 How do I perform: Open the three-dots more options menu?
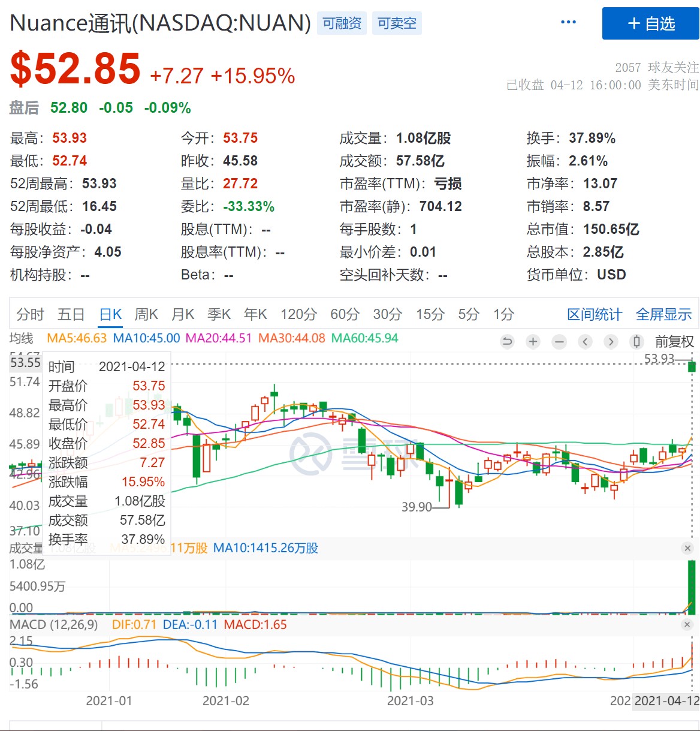pyautogui.click(x=568, y=23)
